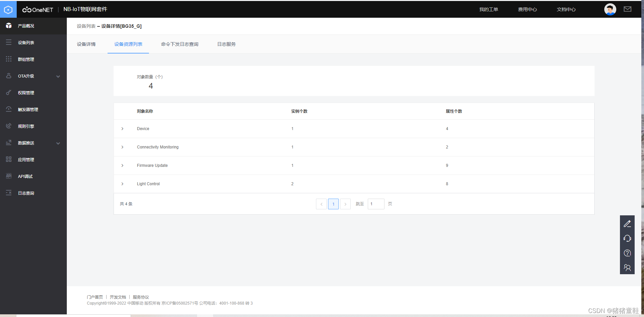Expand the Light Control row
The width and height of the screenshot is (644, 317).
pos(122,184)
